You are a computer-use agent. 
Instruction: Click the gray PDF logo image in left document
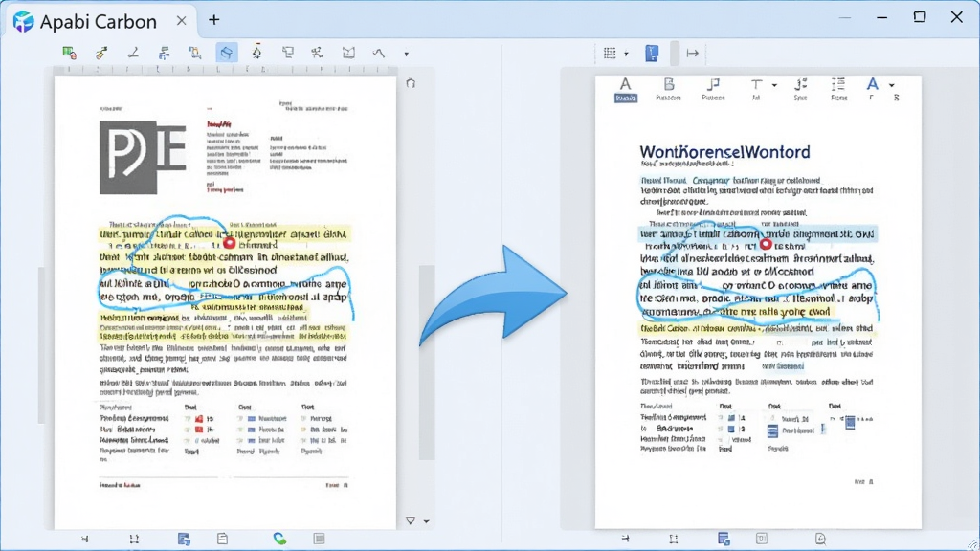click(143, 158)
